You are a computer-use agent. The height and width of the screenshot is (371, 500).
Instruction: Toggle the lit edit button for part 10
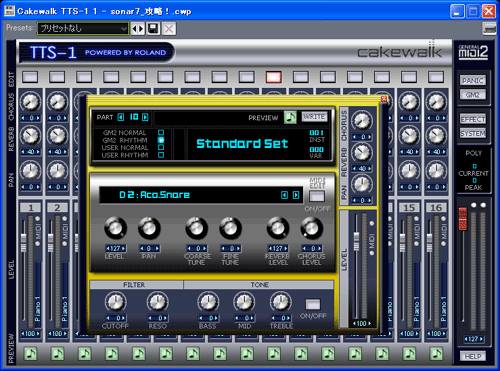274,77
